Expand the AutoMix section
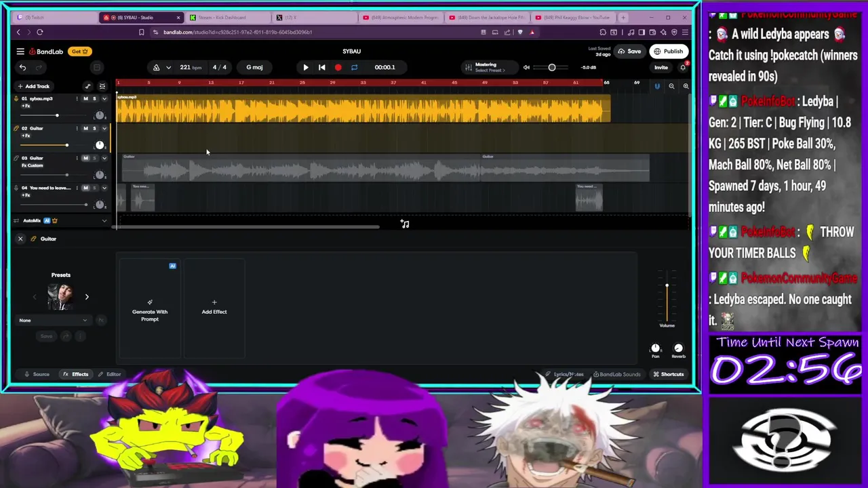Screen dimensions: 868x488 104,221
